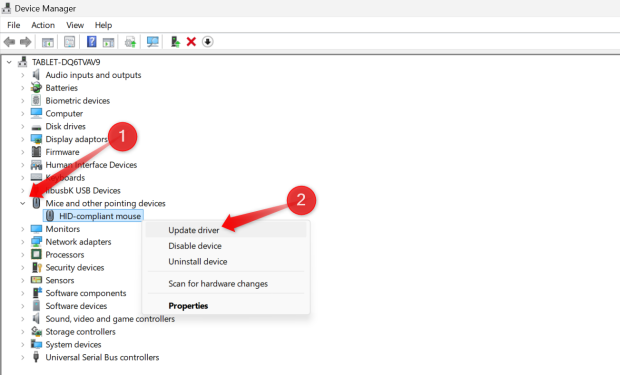620x375 pixels.
Task: Open the View menu
Action: point(75,25)
